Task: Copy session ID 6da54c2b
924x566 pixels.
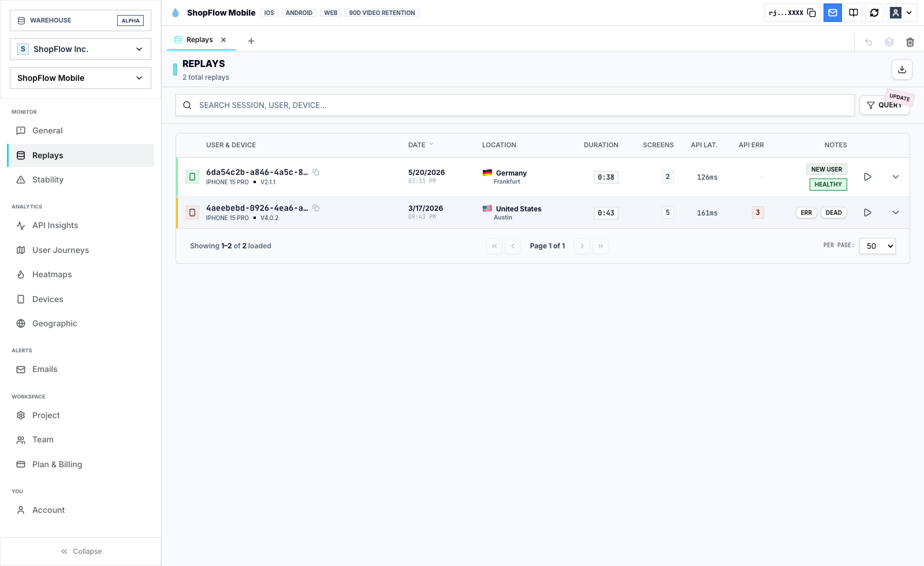Action: (x=316, y=172)
